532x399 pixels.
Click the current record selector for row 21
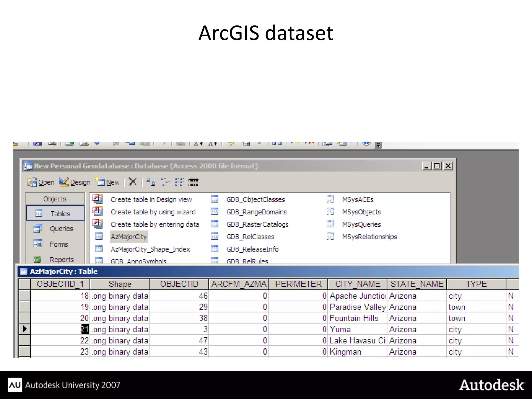(25, 329)
